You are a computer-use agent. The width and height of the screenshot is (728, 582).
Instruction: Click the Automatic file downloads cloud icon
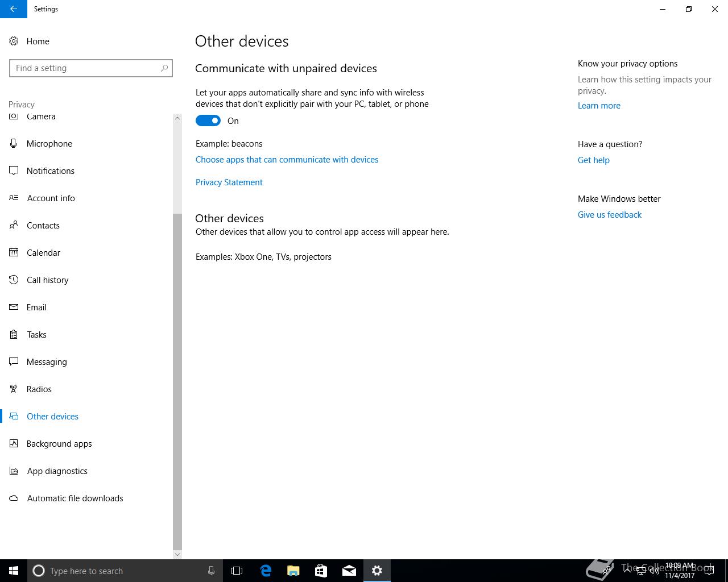pyautogui.click(x=14, y=498)
